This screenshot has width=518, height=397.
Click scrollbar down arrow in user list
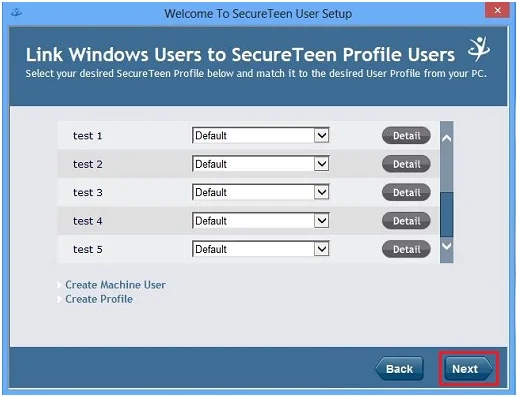[447, 246]
